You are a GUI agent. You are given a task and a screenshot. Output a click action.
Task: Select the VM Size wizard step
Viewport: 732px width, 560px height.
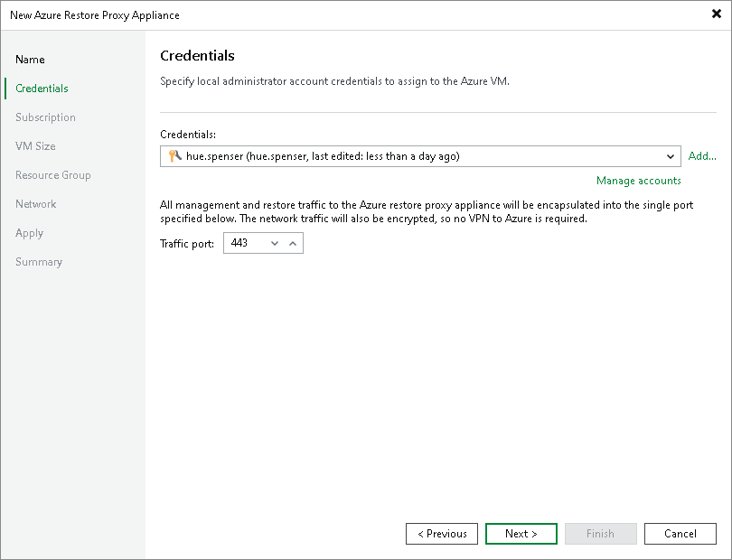35,146
